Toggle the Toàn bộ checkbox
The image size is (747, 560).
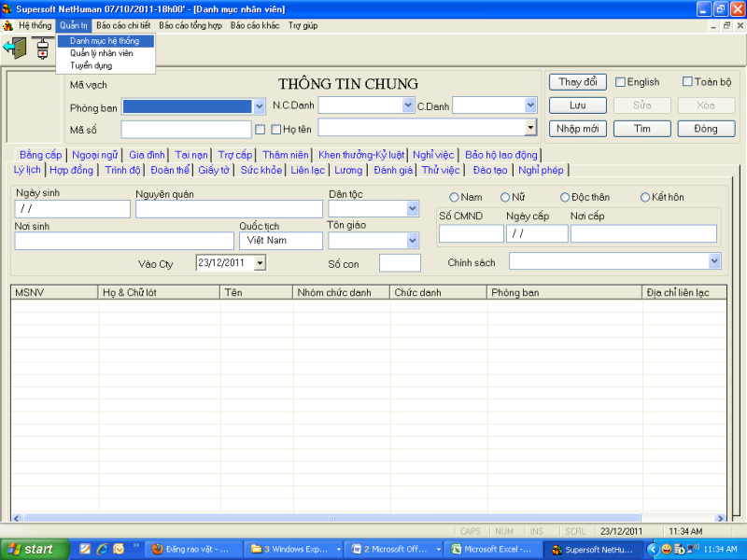pyautogui.click(x=687, y=81)
